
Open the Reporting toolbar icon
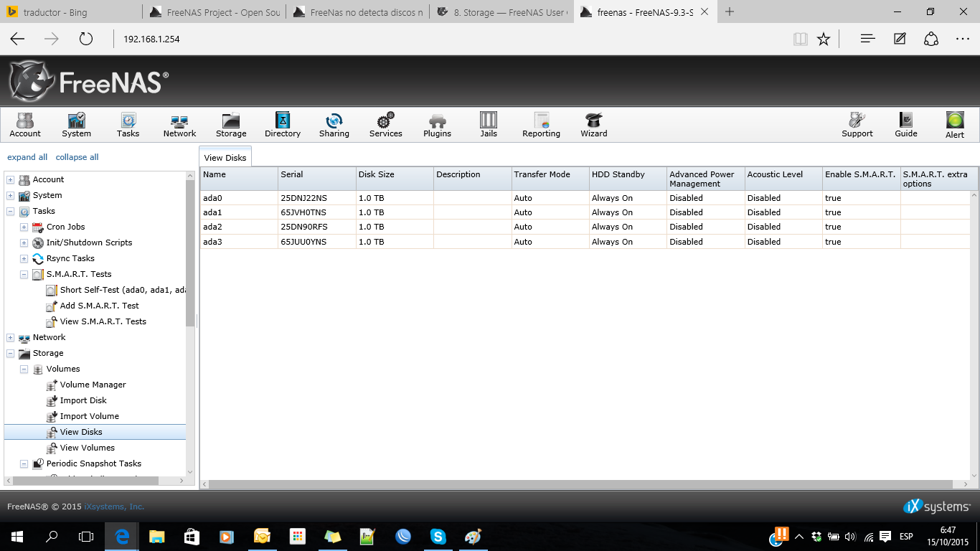click(x=542, y=125)
